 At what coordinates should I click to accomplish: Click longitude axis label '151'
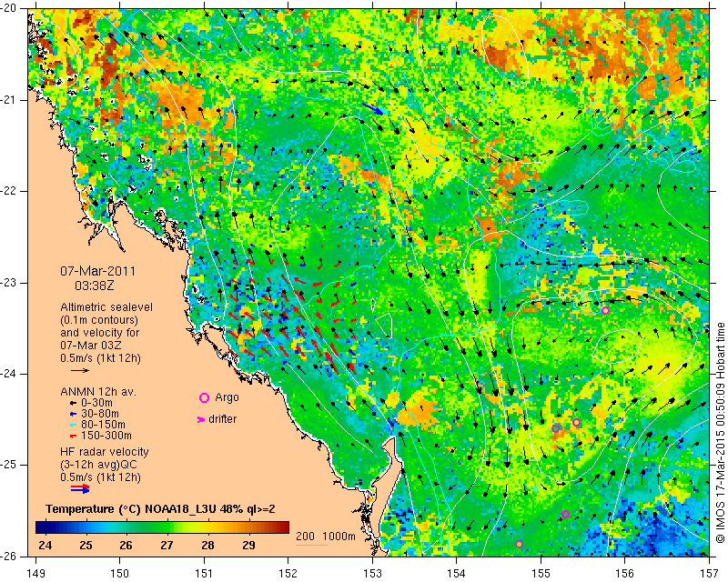pos(204,574)
